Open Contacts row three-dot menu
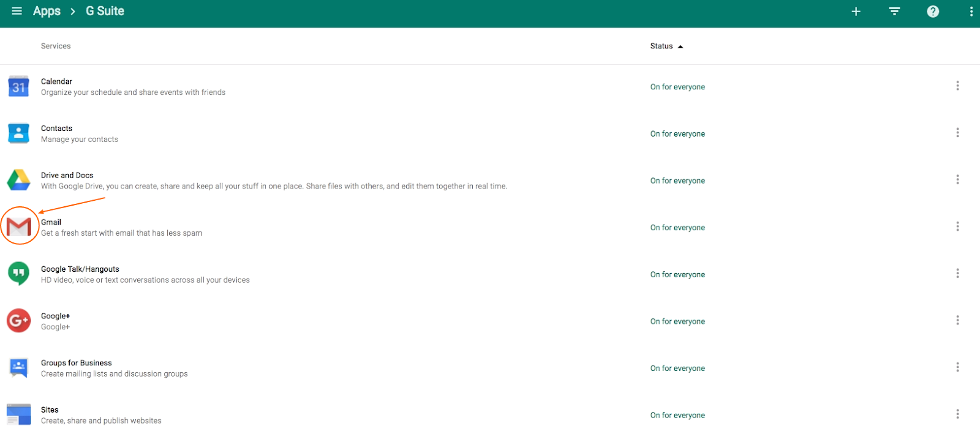 (x=957, y=133)
